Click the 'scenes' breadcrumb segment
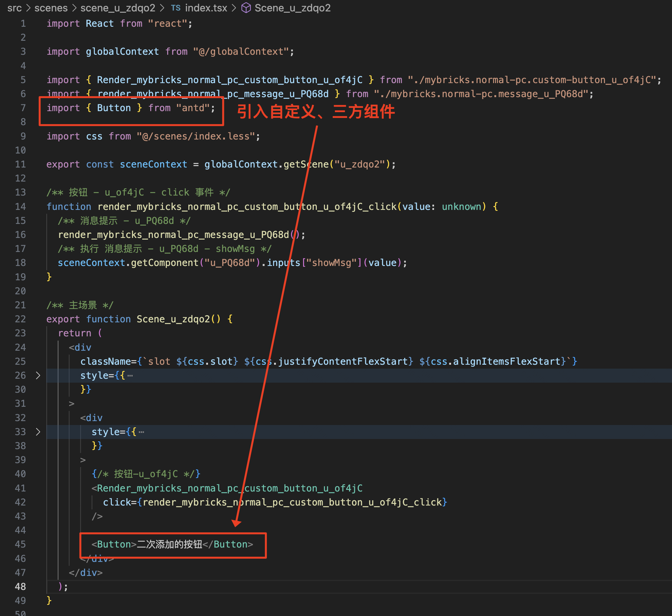The height and width of the screenshot is (616, 672). (51, 8)
